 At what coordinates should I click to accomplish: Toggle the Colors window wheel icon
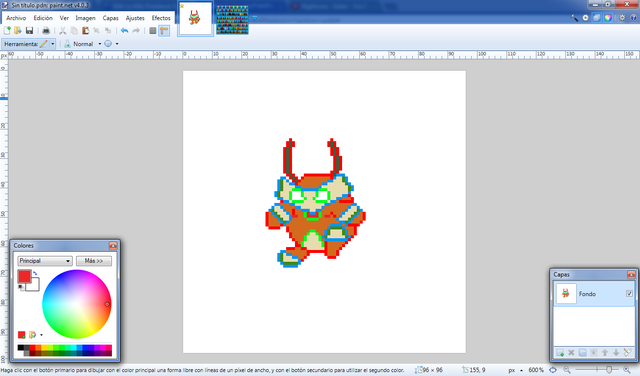point(608,18)
